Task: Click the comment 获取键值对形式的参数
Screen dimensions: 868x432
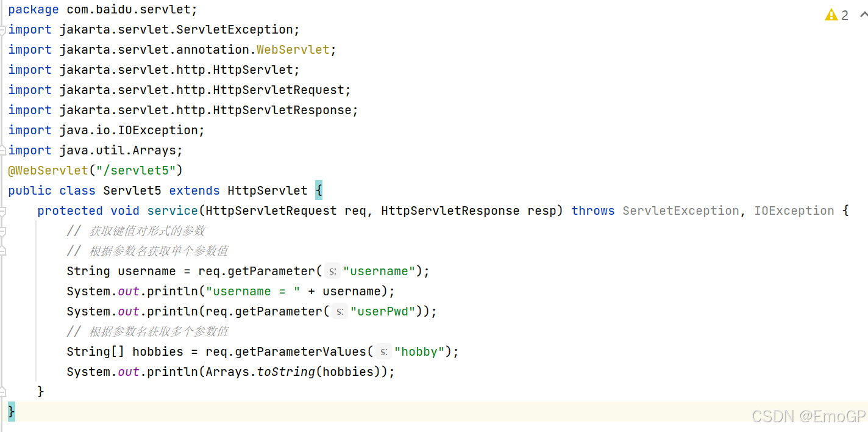Action: pos(136,231)
